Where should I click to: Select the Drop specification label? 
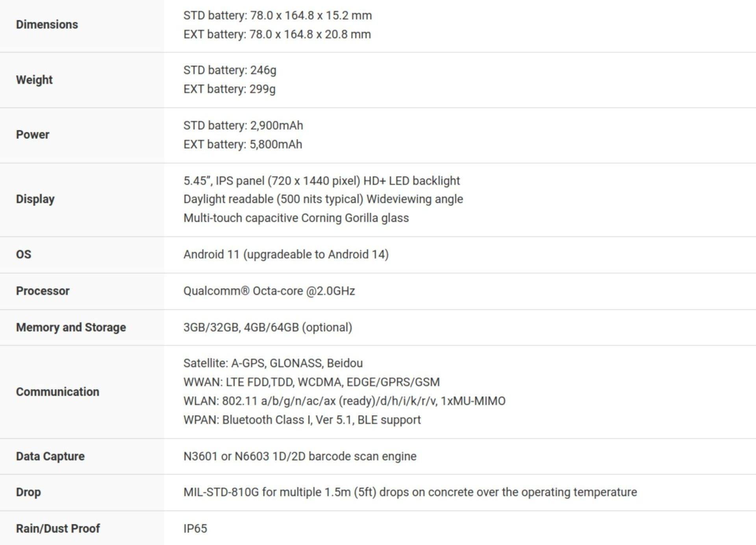click(x=28, y=492)
